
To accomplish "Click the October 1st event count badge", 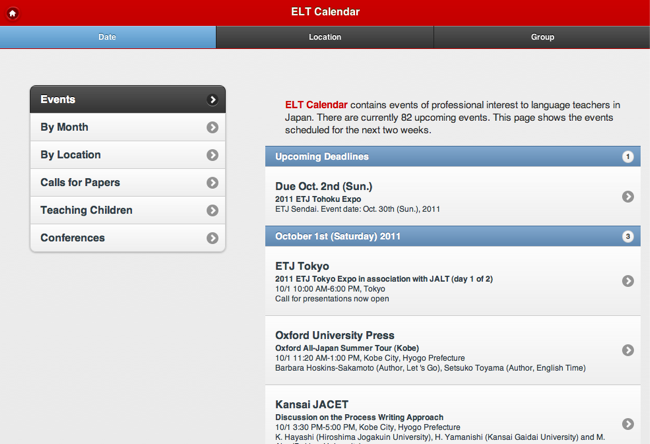I will click(627, 237).
